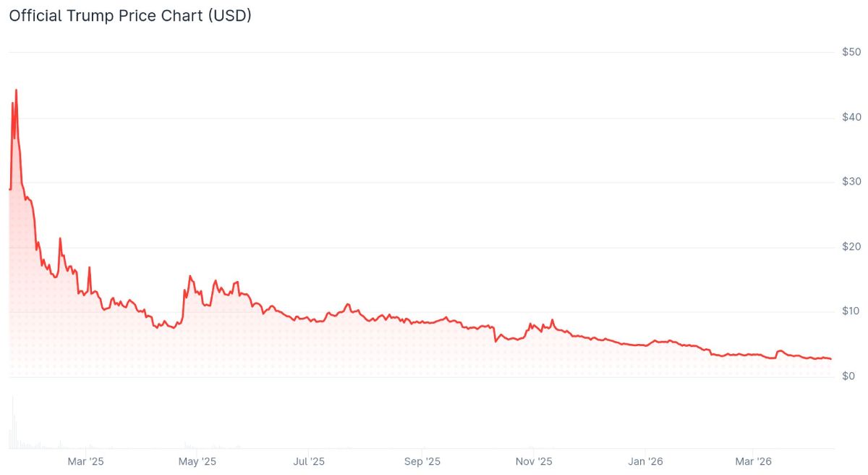Click the $0 price axis label

[x=851, y=377]
